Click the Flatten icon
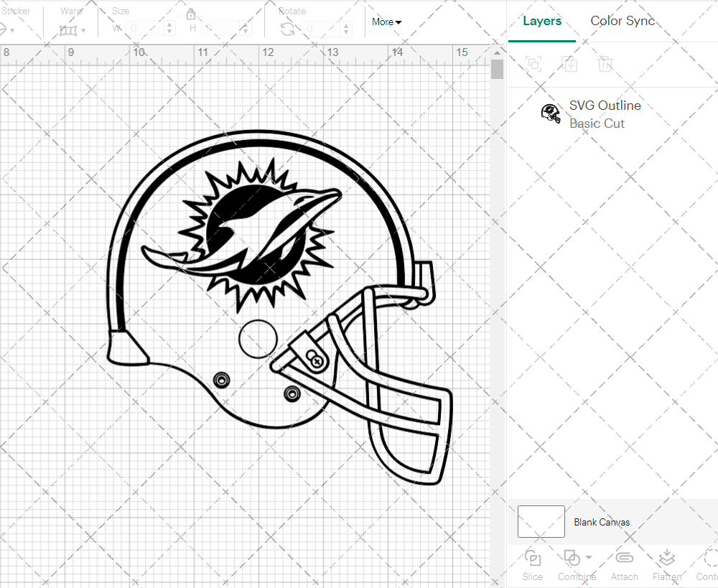718x588 pixels. click(666, 559)
